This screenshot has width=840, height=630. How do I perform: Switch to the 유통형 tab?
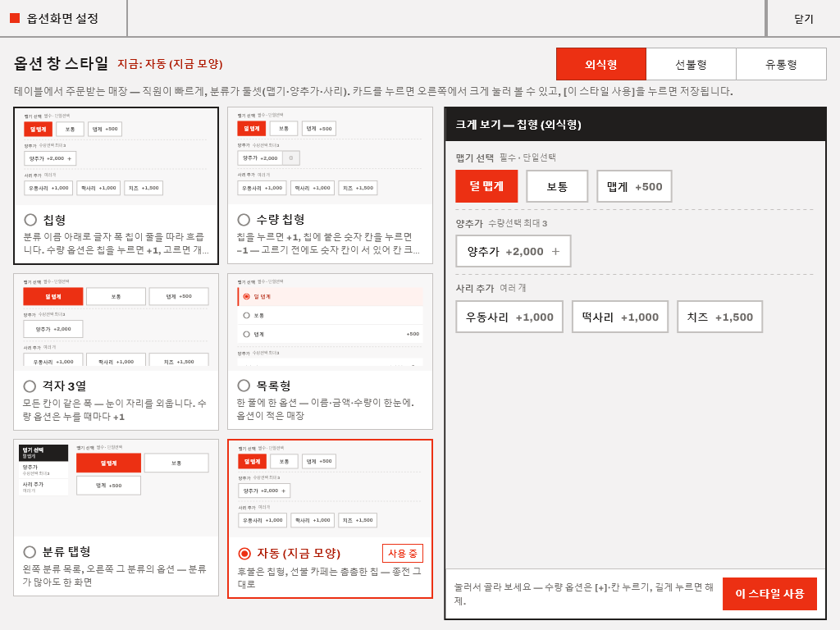click(781, 64)
